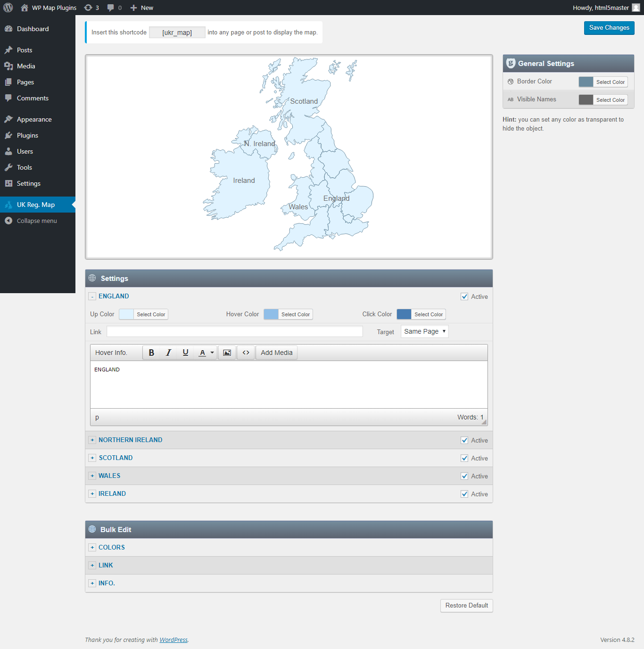Open the Target Same Page dropdown
This screenshot has width=644, height=649.
(x=424, y=331)
